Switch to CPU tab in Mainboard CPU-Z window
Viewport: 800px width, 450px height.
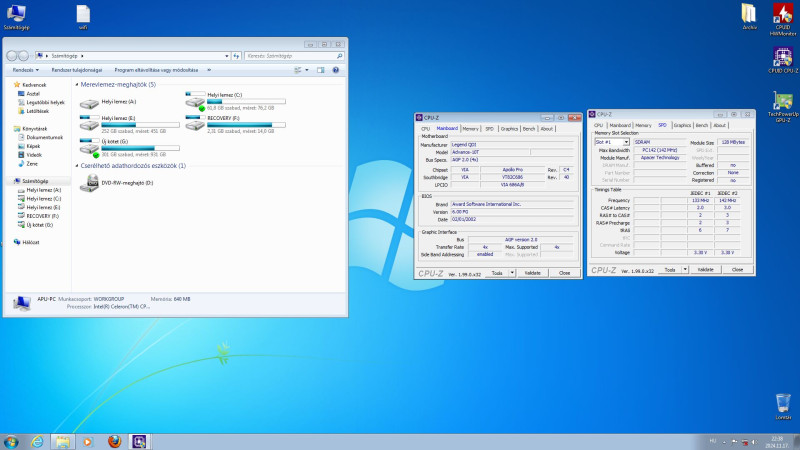click(426, 129)
